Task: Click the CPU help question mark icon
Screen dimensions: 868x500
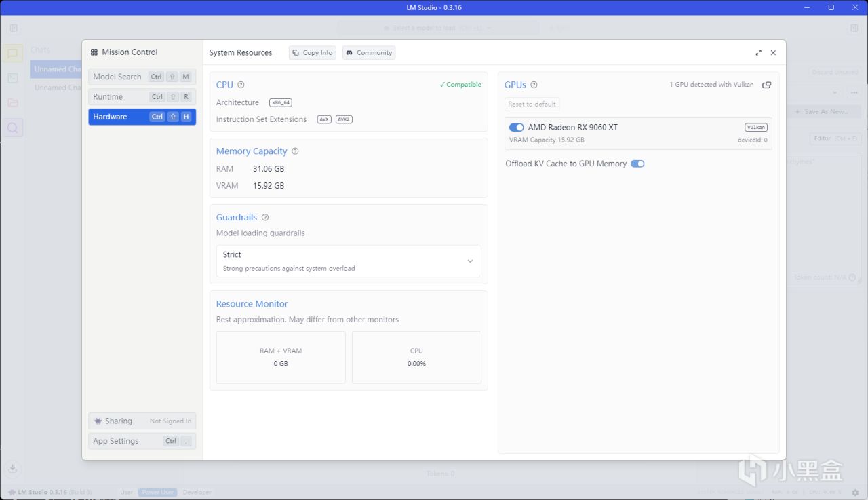Action: (241, 85)
